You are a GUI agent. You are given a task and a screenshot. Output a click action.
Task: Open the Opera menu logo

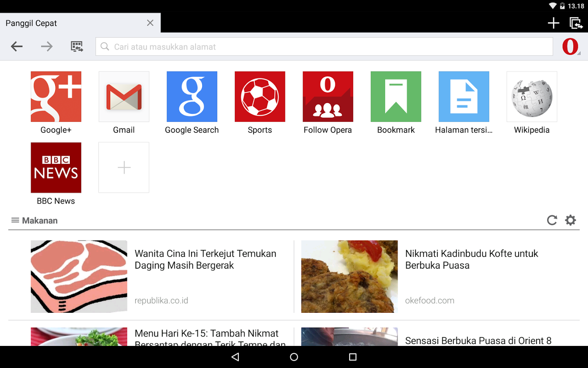[570, 46]
